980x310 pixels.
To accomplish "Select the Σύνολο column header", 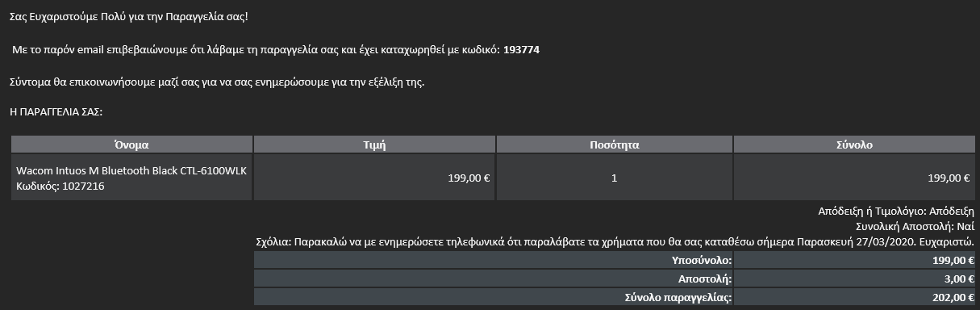I will point(855,145).
